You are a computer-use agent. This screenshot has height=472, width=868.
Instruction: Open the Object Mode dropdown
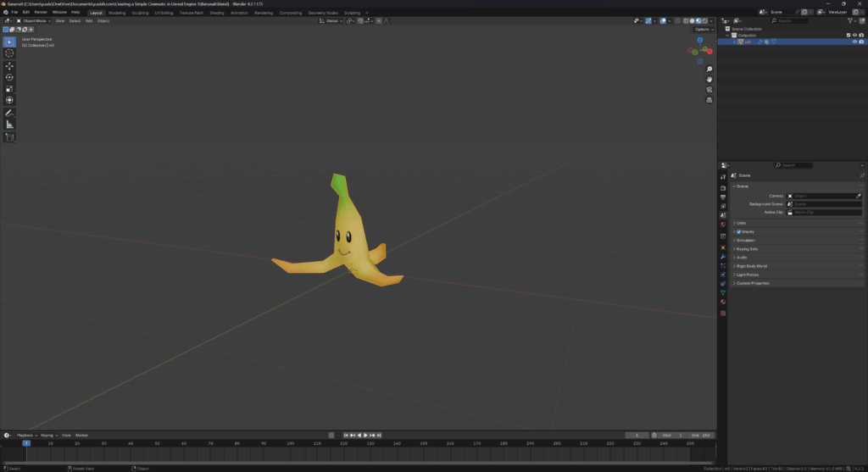(34, 20)
